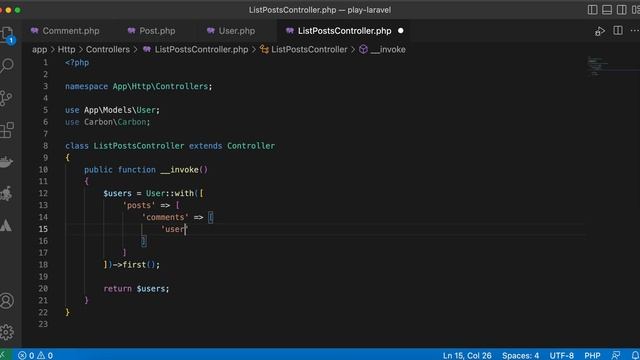Open the Search view in activity bar

7,65
